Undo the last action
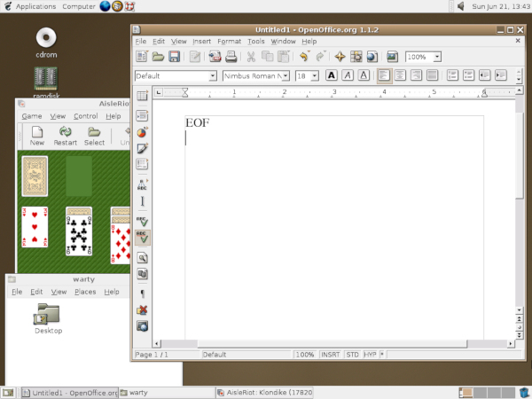This screenshot has height=399, width=532. point(304,57)
